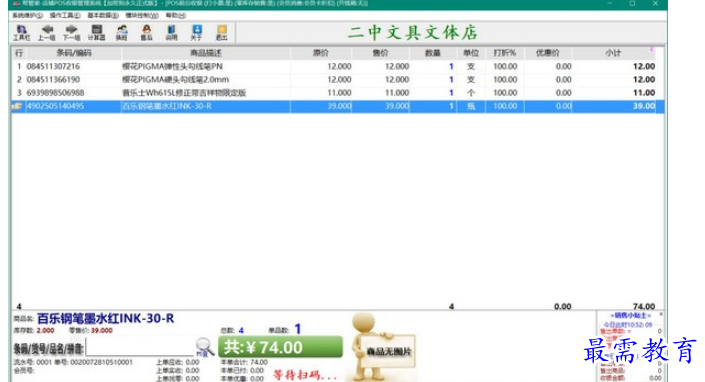The height and width of the screenshot is (382, 705).
Task: Click the 数量 column header
Action: pyautogui.click(x=433, y=53)
